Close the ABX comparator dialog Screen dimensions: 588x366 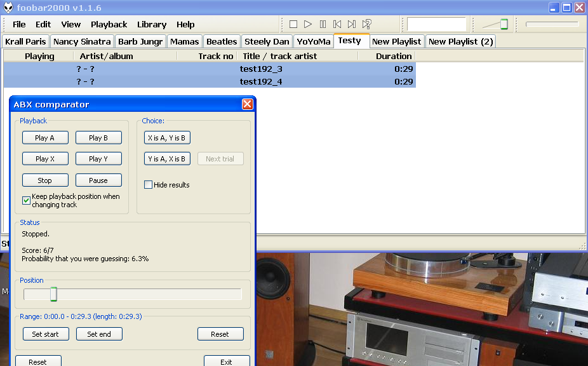(247, 104)
